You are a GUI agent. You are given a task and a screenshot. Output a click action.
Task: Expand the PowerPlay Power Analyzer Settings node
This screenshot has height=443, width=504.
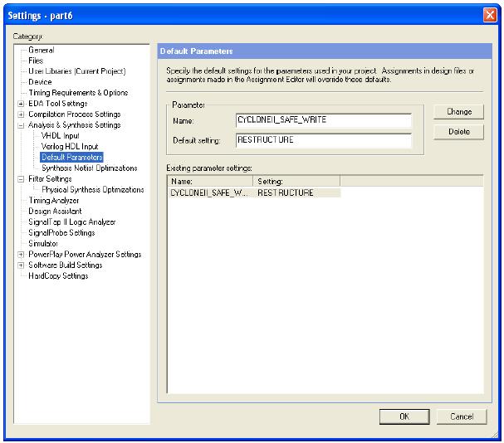pyautogui.click(x=21, y=255)
